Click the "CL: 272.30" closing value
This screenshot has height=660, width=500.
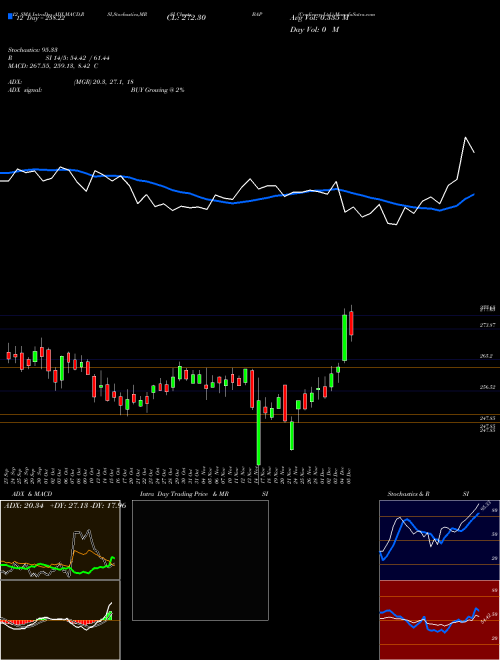(186, 18)
